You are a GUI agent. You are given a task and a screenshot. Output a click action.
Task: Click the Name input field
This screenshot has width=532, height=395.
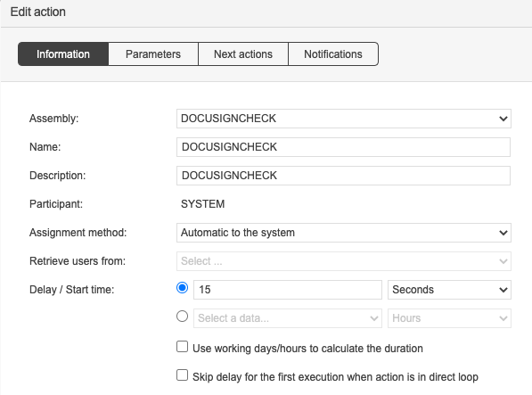coord(343,147)
